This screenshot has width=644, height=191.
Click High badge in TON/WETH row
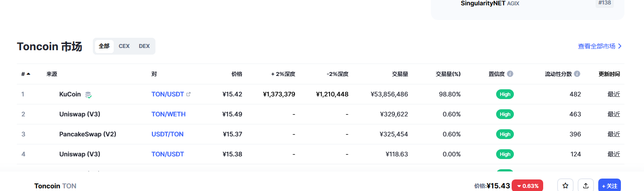505,114
